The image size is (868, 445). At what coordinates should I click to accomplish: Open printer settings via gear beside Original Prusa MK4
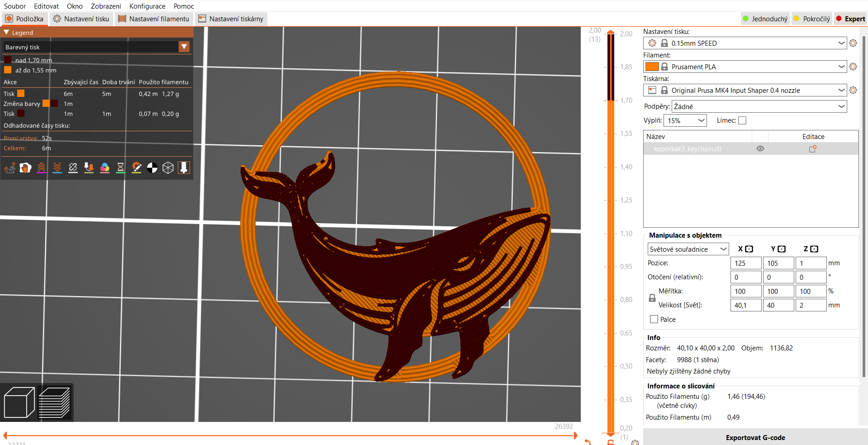point(853,90)
